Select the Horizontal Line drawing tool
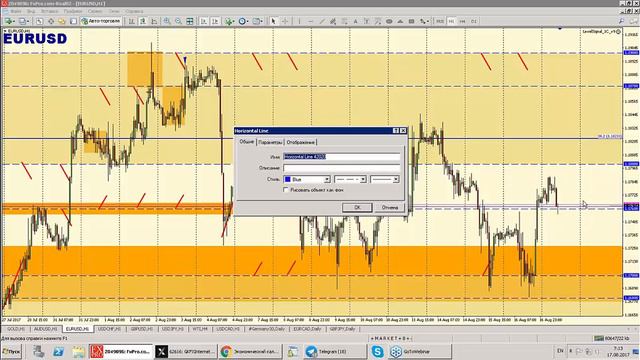This screenshot has width=640, height=360. coord(311,21)
